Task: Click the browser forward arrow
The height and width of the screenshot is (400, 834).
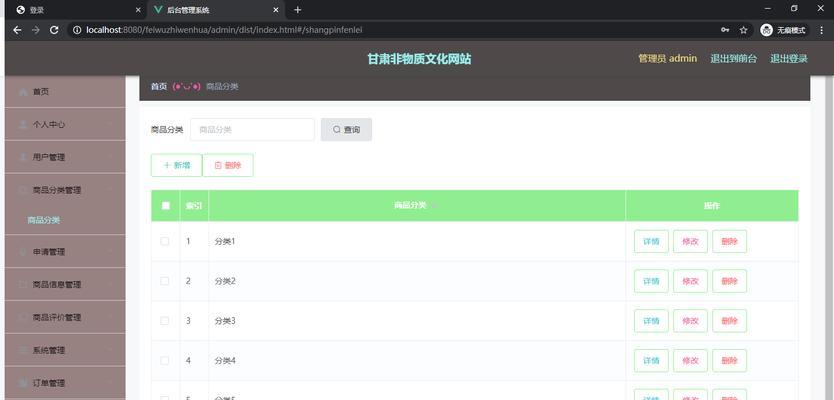Action: coord(36,30)
